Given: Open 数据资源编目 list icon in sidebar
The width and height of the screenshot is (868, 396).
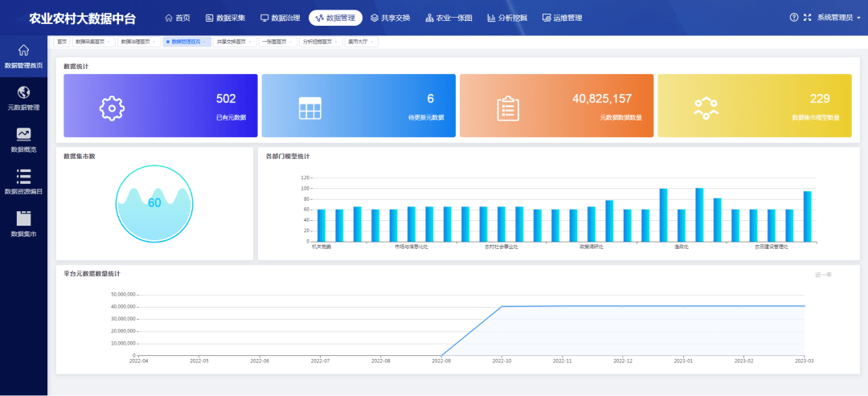Looking at the screenshot, I should pyautogui.click(x=24, y=176).
